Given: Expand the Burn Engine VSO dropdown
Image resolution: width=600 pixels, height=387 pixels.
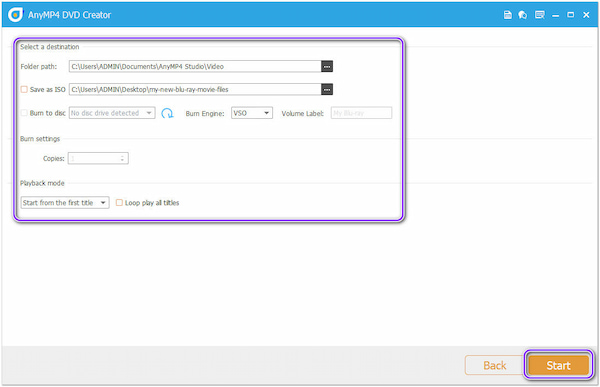Looking at the screenshot, I should pyautogui.click(x=252, y=113).
